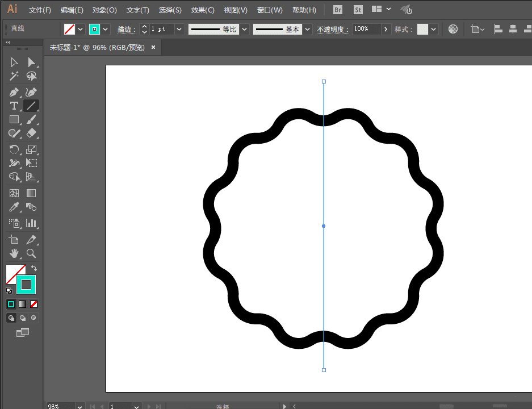Activate the Rotate tool
532x409 pixels.
pos(14,149)
